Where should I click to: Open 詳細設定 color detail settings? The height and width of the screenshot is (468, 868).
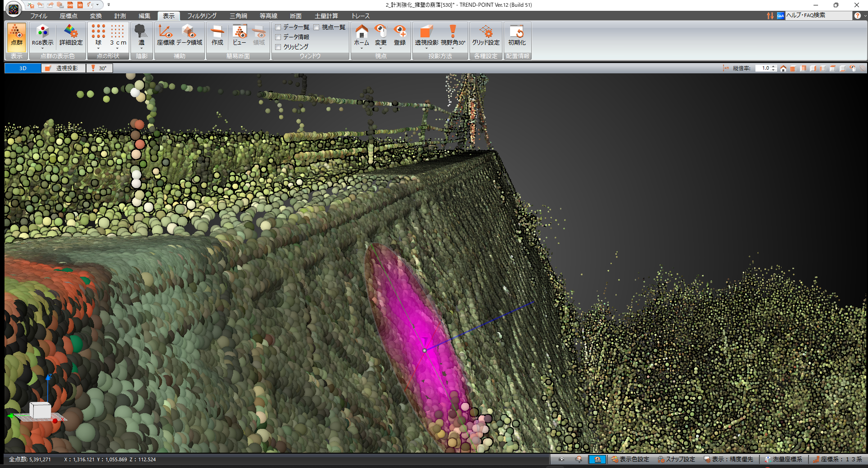pyautogui.click(x=71, y=36)
